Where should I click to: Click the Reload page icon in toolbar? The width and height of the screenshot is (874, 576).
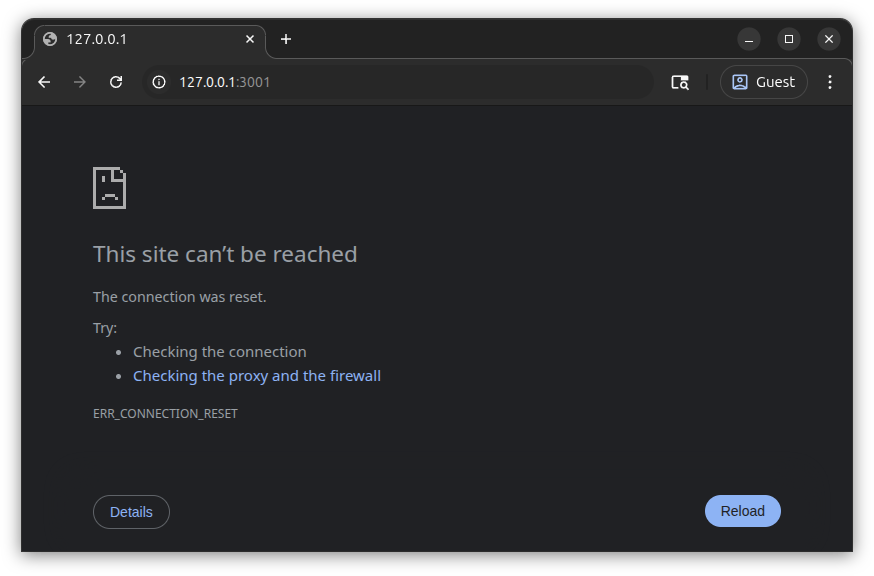tap(115, 82)
